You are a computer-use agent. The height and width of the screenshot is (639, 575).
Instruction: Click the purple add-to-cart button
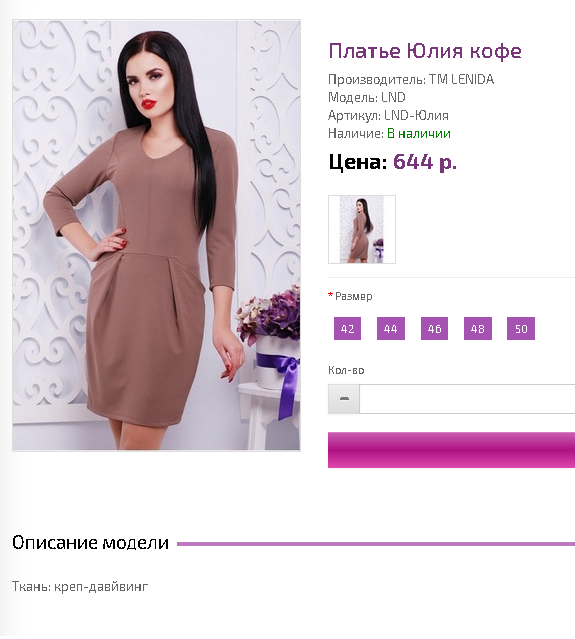click(x=452, y=450)
